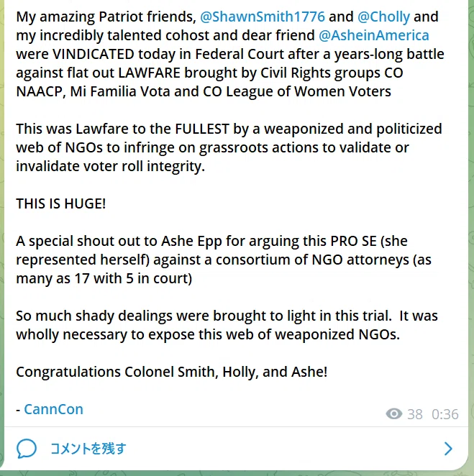
Task: Click the speech bubble comment icon
Action: (27, 449)
